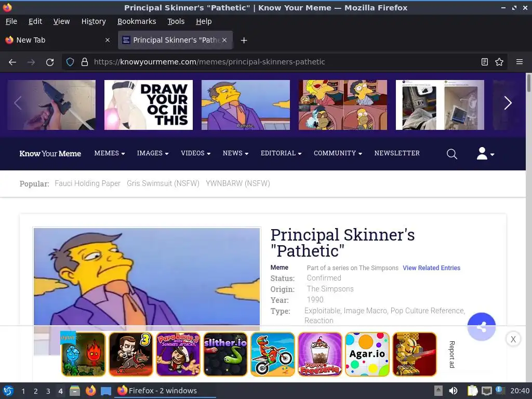The width and height of the screenshot is (532, 399).
Task: Open the site search magnifier icon
Action: coord(451,154)
